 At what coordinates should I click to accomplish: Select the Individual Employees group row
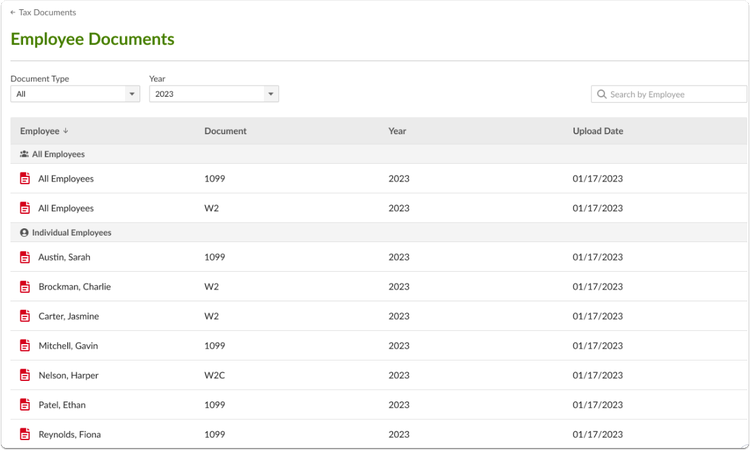point(378,232)
